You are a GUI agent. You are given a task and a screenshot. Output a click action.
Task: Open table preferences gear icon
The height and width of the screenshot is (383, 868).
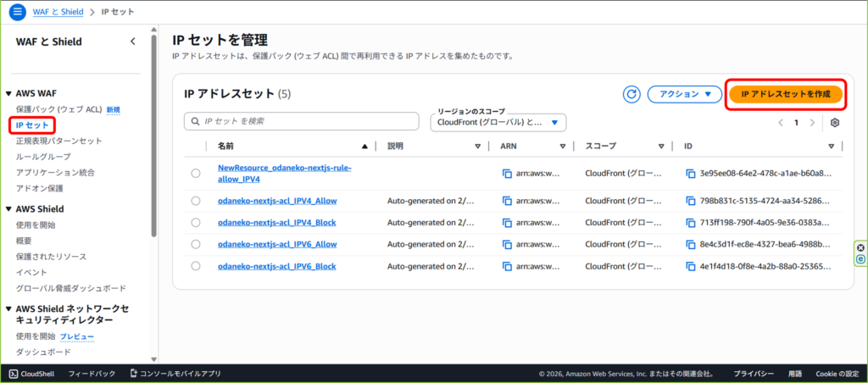(x=835, y=122)
